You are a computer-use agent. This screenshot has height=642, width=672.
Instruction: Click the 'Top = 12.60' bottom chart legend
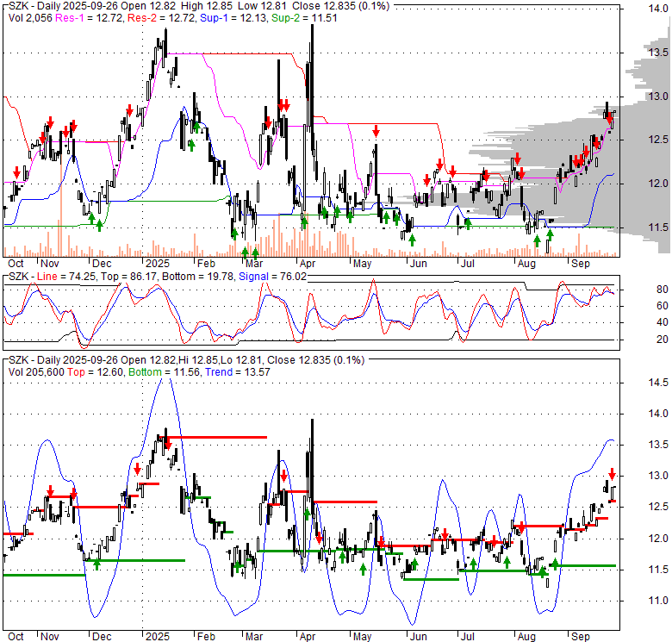(95, 372)
